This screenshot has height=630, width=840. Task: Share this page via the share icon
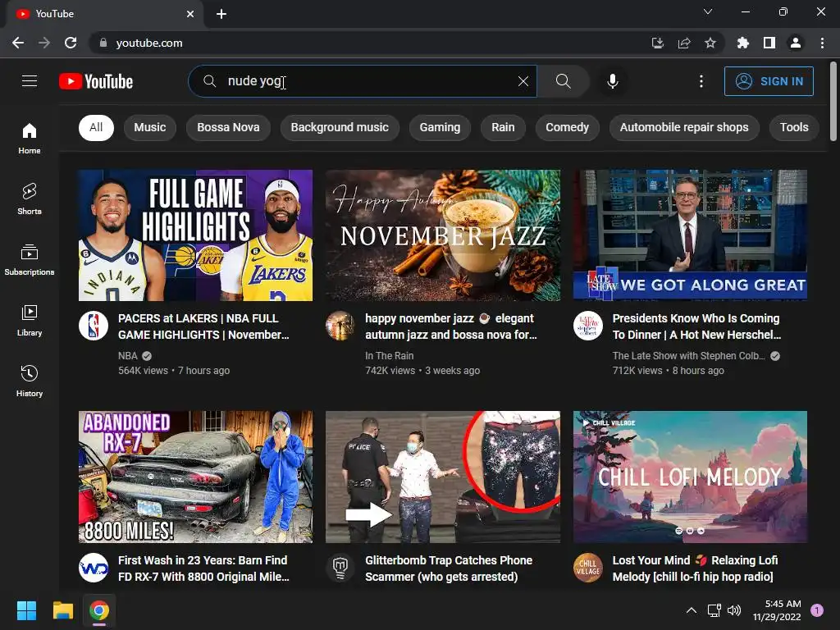[683, 43]
